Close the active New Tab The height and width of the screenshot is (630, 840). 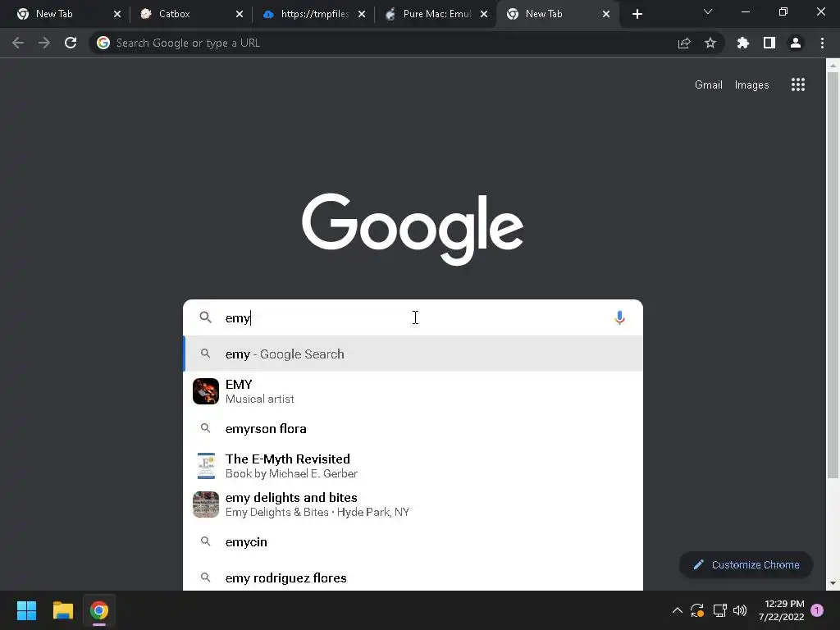[606, 14]
